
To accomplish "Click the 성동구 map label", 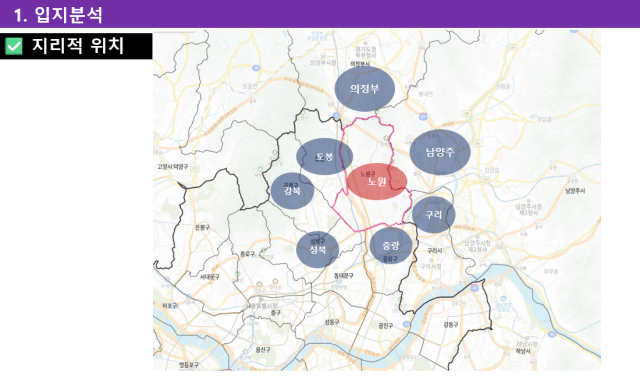I will [332, 322].
